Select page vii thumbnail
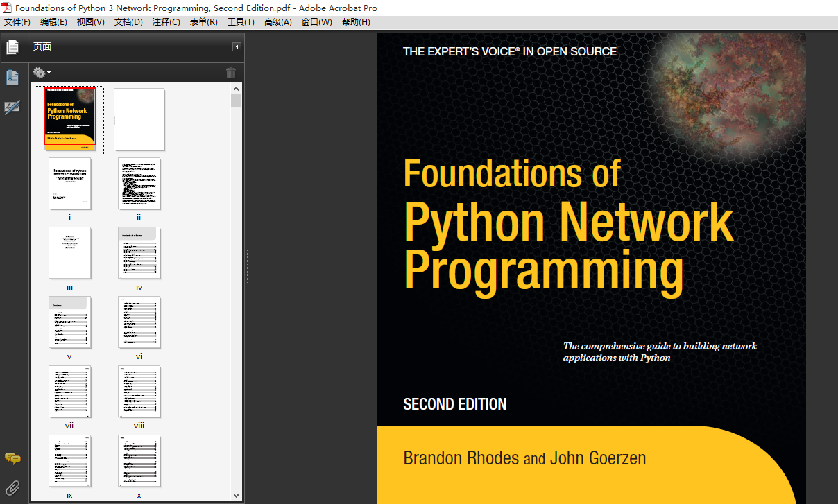The height and width of the screenshot is (504, 838). click(69, 391)
